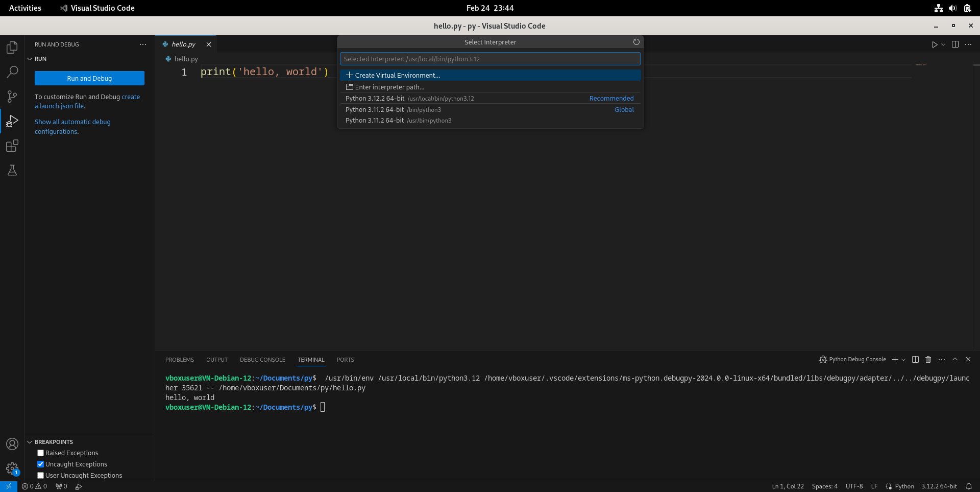Open create a launch.json file link
Viewport: 980px width, 492px height.
pos(87,101)
